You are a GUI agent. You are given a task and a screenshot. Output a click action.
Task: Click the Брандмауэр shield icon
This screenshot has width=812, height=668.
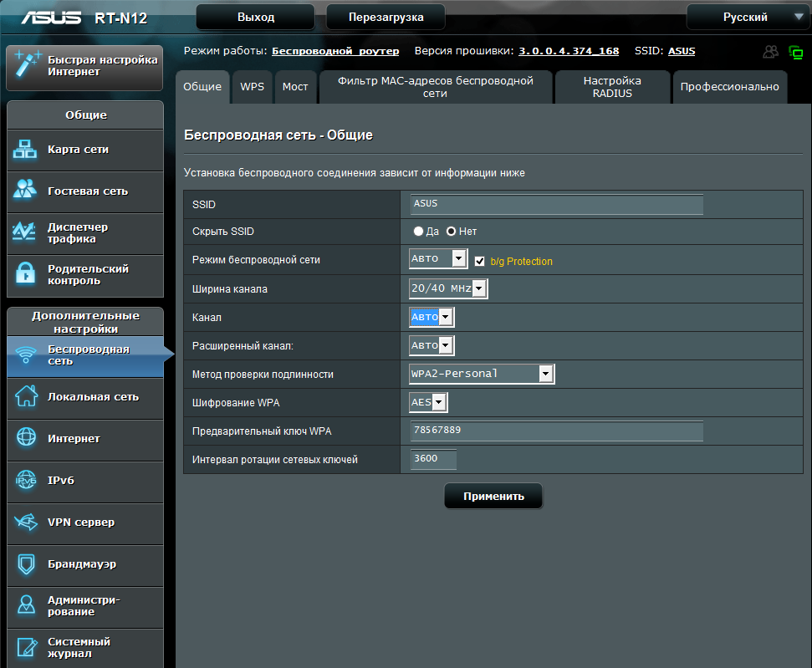pyautogui.click(x=26, y=564)
